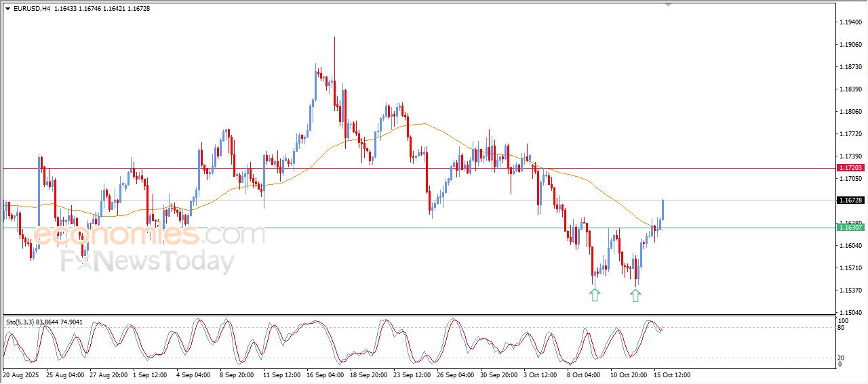Click the left green up arrow marker
This screenshot has height=384, width=868.
coord(595,295)
